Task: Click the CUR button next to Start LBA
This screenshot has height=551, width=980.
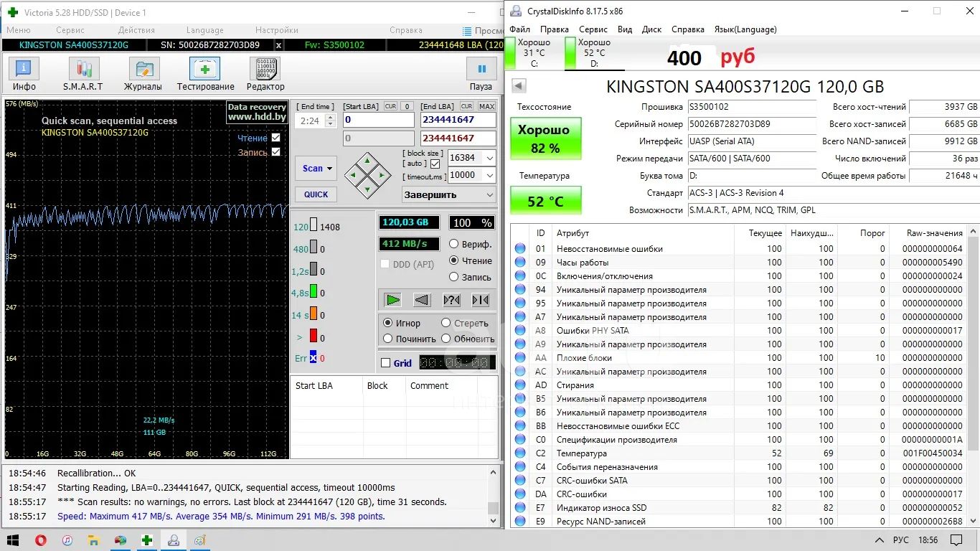Action: pyautogui.click(x=390, y=106)
